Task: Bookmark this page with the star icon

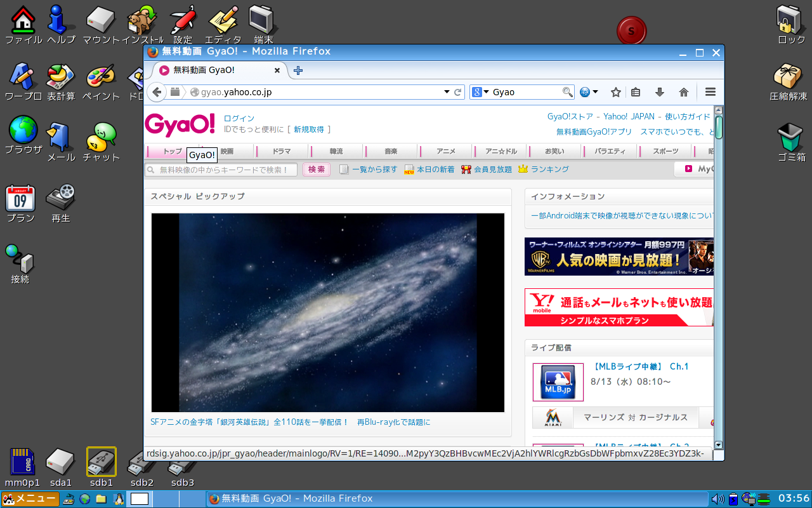Action: click(615, 92)
